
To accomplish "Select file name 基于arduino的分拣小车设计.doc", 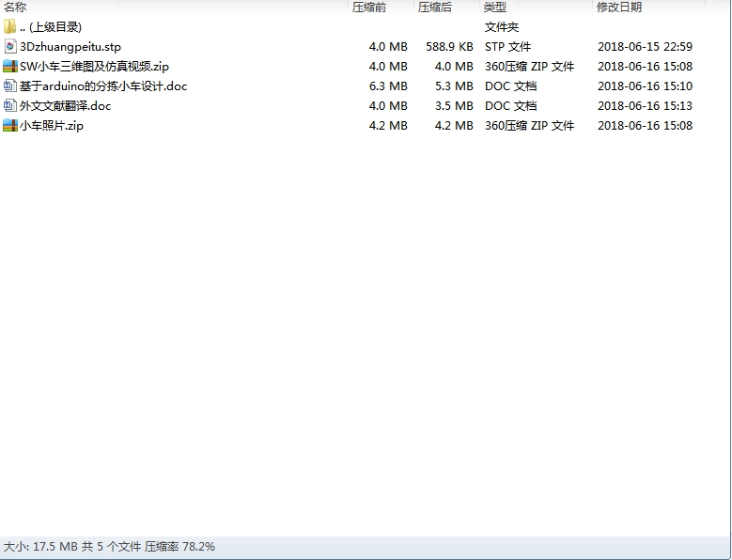I will click(x=103, y=86).
